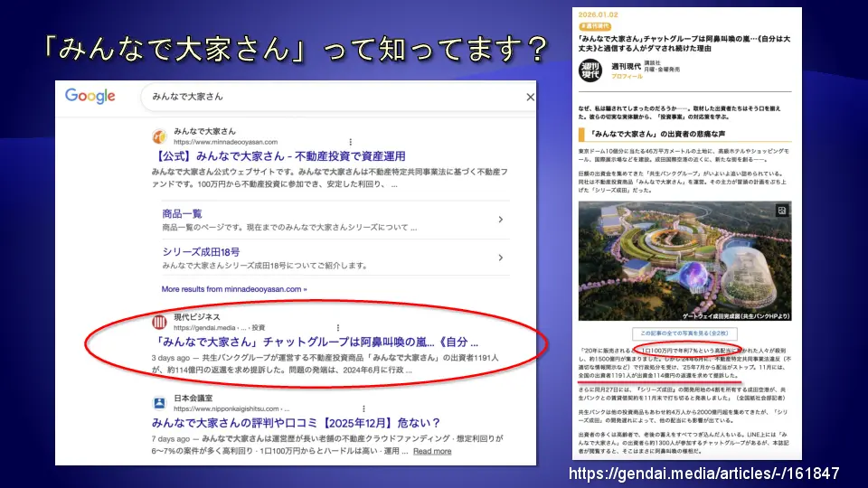Click この記事の全ての写真を見る button
Screen dimensions: 868x488
click(x=684, y=333)
